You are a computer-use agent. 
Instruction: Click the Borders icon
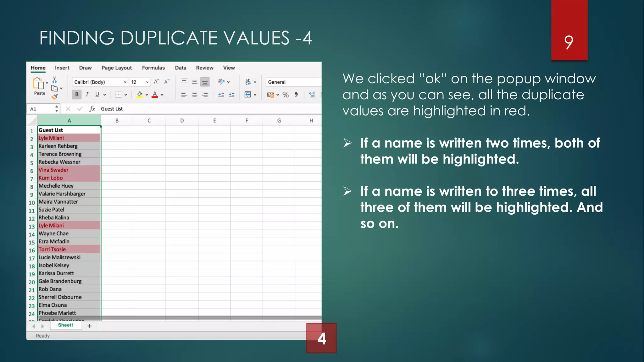118,94
